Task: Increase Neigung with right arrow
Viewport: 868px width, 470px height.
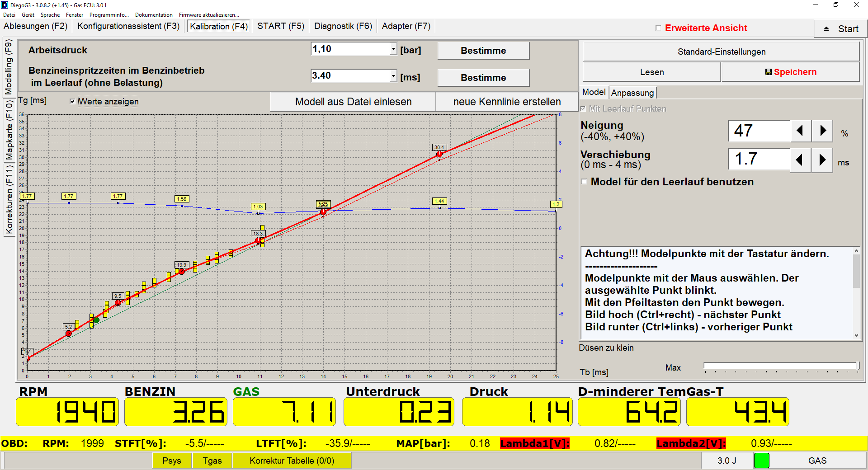Action: pos(822,131)
